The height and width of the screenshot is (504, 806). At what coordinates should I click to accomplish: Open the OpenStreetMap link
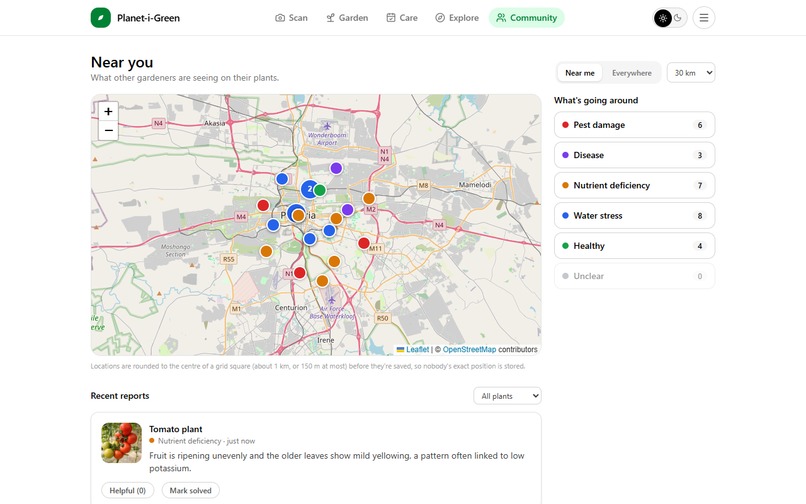pos(469,350)
